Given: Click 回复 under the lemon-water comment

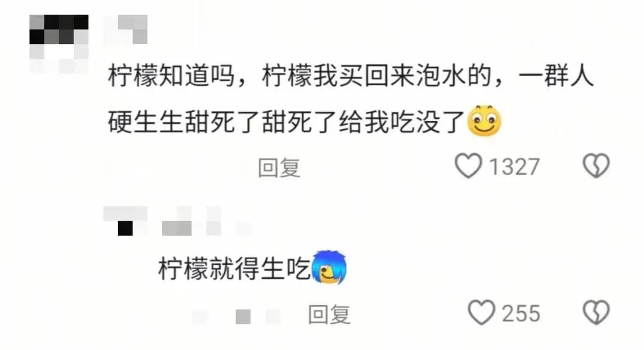Looking at the screenshot, I should pyautogui.click(x=279, y=168).
